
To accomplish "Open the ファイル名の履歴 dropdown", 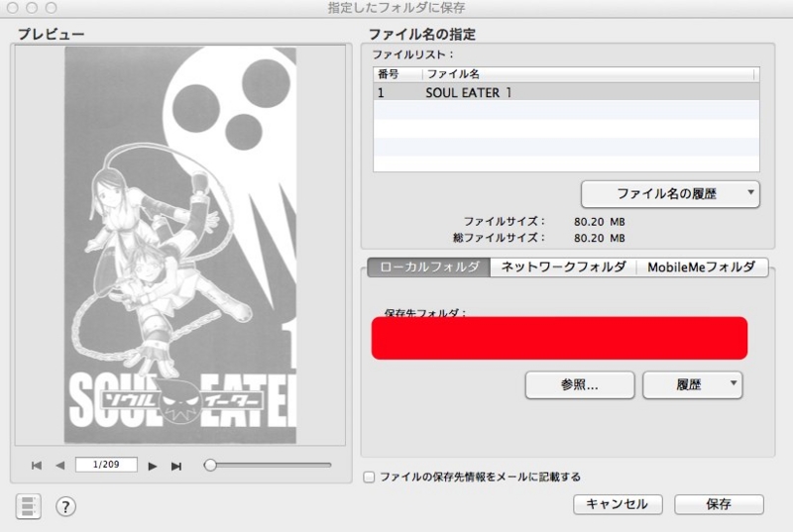I will pos(670,194).
